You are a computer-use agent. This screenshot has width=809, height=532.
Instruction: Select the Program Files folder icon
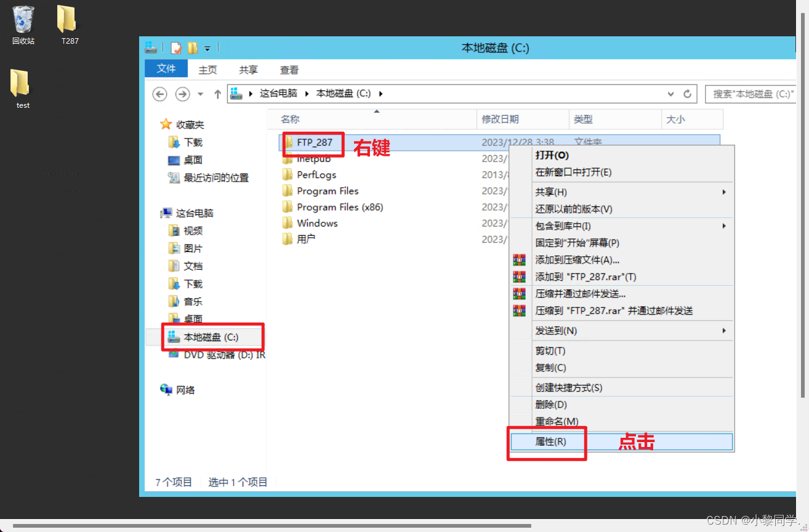(288, 191)
